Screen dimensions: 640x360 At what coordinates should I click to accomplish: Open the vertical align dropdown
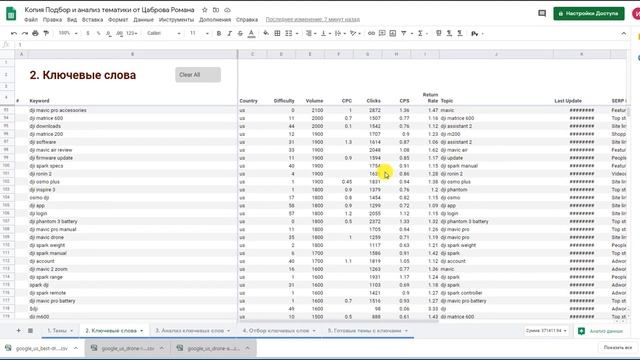(326, 33)
